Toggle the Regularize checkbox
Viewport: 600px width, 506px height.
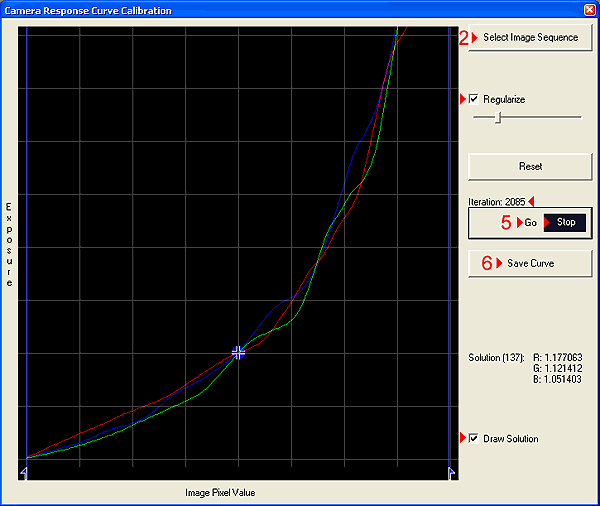pyautogui.click(x=474, y=99)
